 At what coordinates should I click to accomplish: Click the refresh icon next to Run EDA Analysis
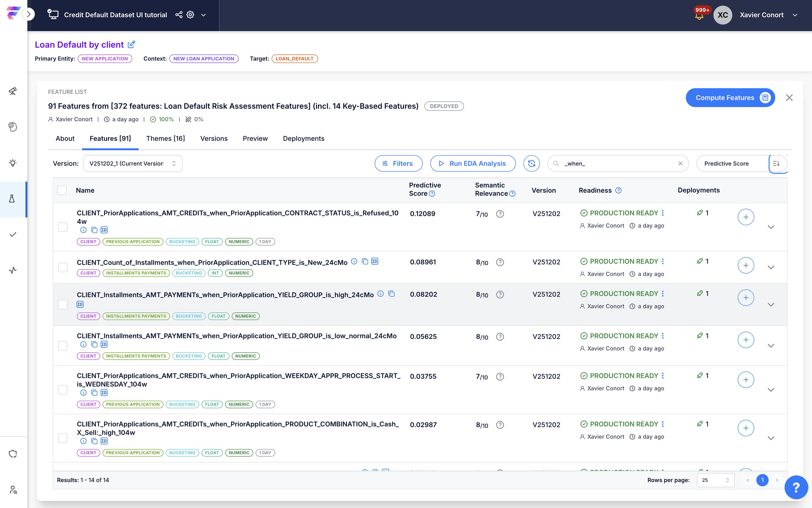(x=531, y=164)
